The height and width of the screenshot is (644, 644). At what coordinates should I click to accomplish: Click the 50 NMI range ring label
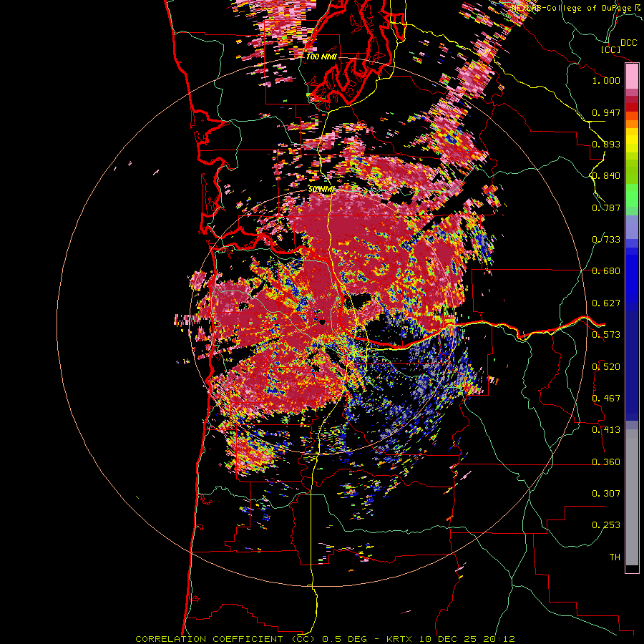[x=321, y=190]
